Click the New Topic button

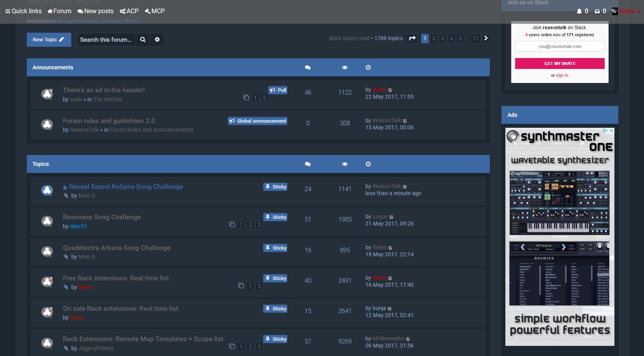(49, 40)
